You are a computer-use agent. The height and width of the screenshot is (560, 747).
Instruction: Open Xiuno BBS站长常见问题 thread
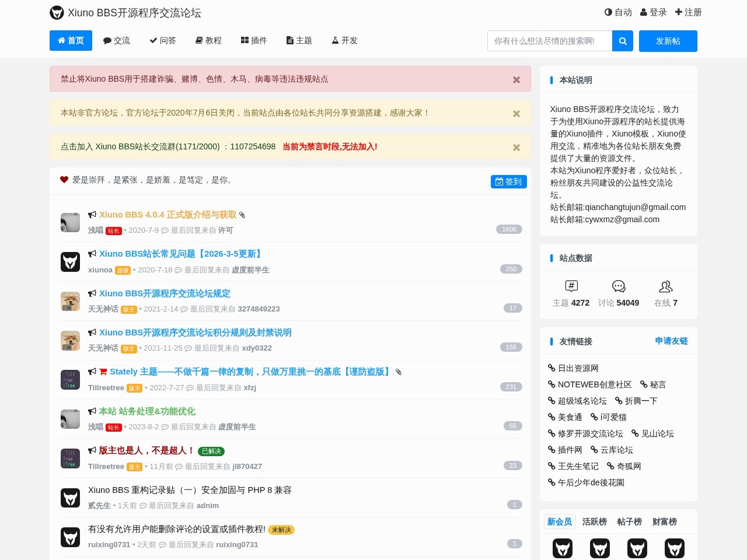click(x=181, y=254)
